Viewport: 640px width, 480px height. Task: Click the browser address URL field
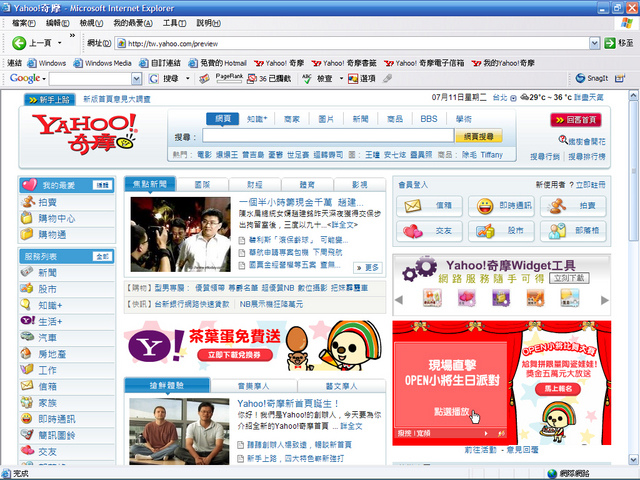tap(353, 43)
